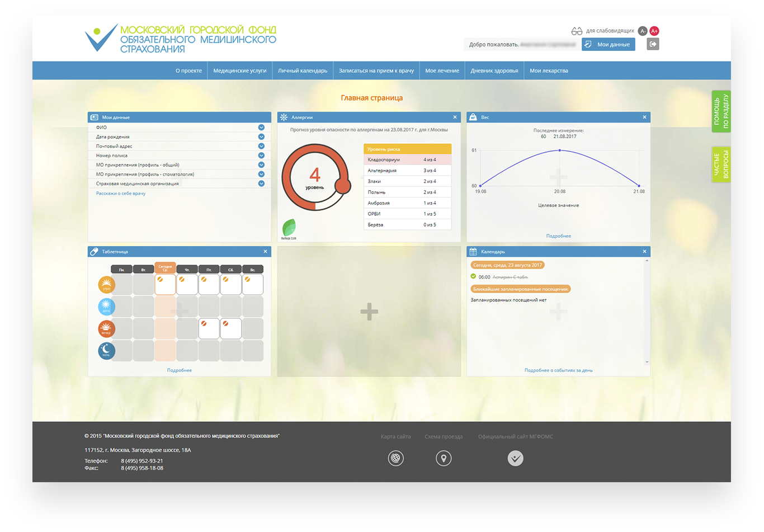Toggle Wednesday morning pill cell in Таблетница

point(166,284)
